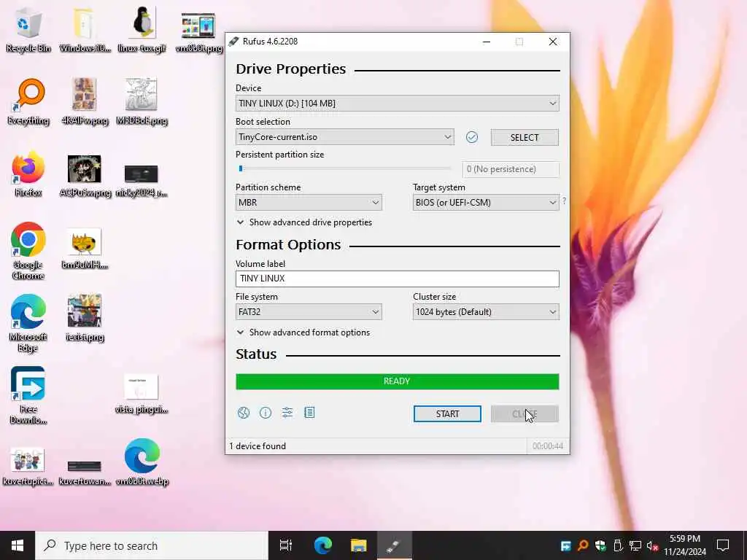This screenshot has width=747, height=560.
Task: Open Rufus settings sliders icon
Action: [287, 413]
